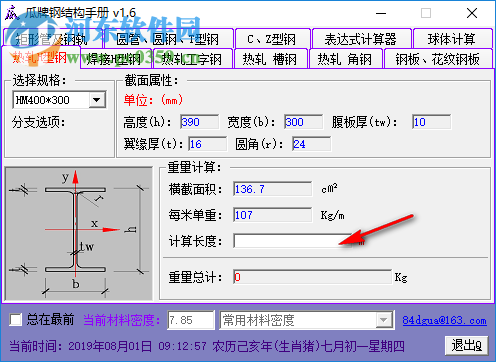496x362 pixels.
Task: Click the 腹板厚(tw) field showing 10
Action: [x=431, y=122]
